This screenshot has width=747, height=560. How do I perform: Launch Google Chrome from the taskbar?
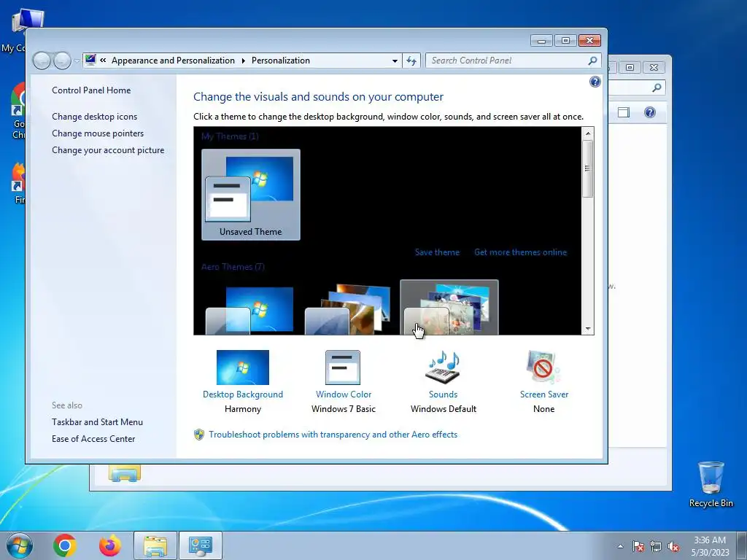click(65, 545)
